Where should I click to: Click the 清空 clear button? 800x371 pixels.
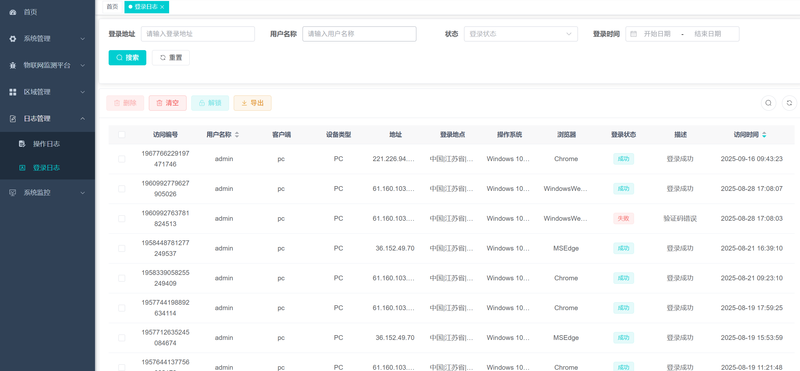(x=167, y=103)
